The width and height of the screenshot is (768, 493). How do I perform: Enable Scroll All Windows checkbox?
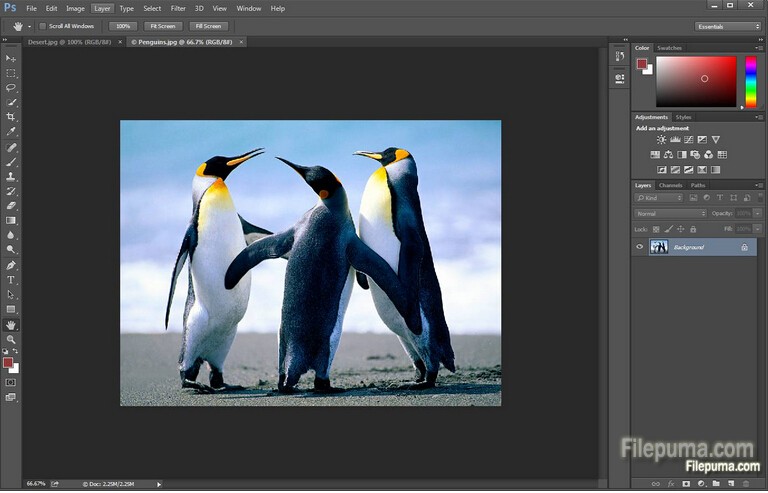pyautogui.click(x=42, y=26)
